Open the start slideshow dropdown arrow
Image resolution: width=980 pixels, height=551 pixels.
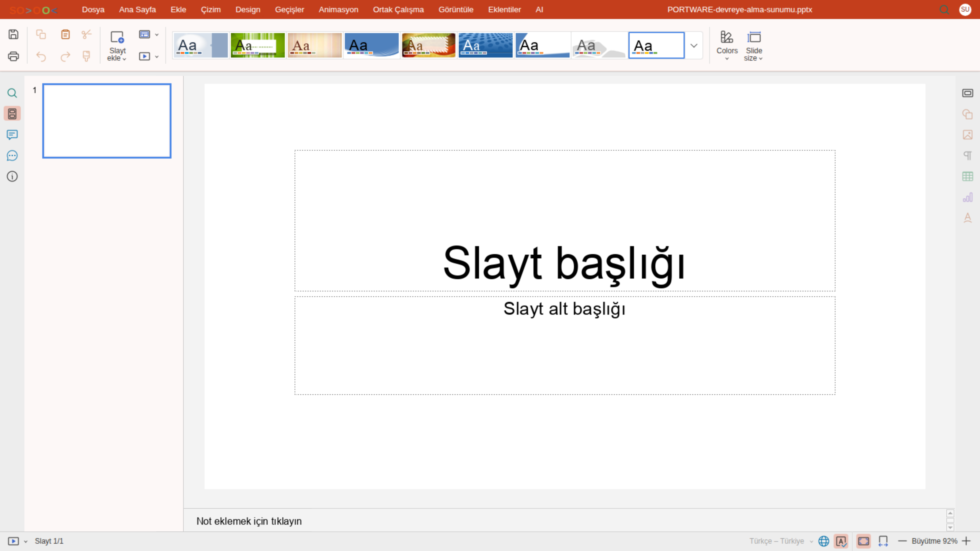tap(157, 56)
